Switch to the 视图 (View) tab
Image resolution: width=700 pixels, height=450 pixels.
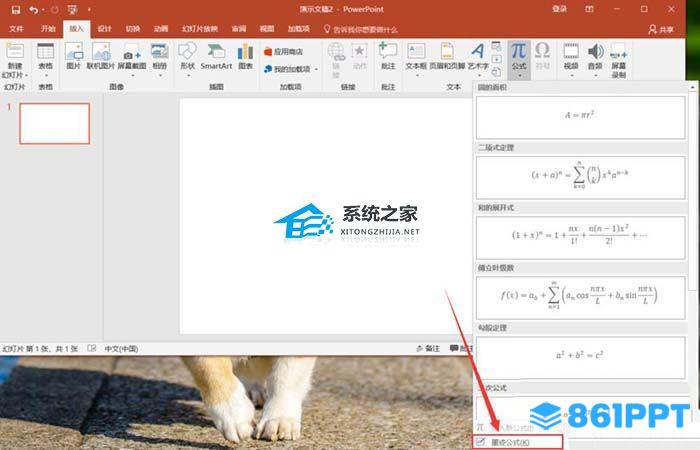(267, 29)
